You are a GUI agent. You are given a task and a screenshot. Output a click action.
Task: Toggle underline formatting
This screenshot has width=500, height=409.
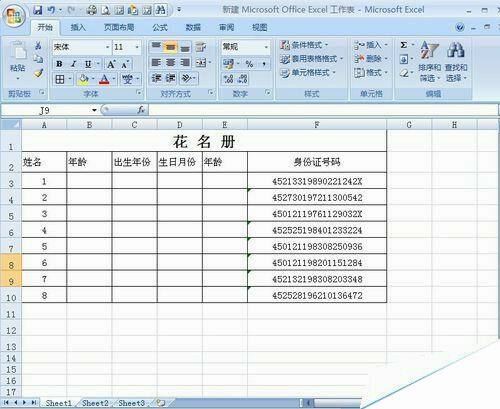click(88, 64)
